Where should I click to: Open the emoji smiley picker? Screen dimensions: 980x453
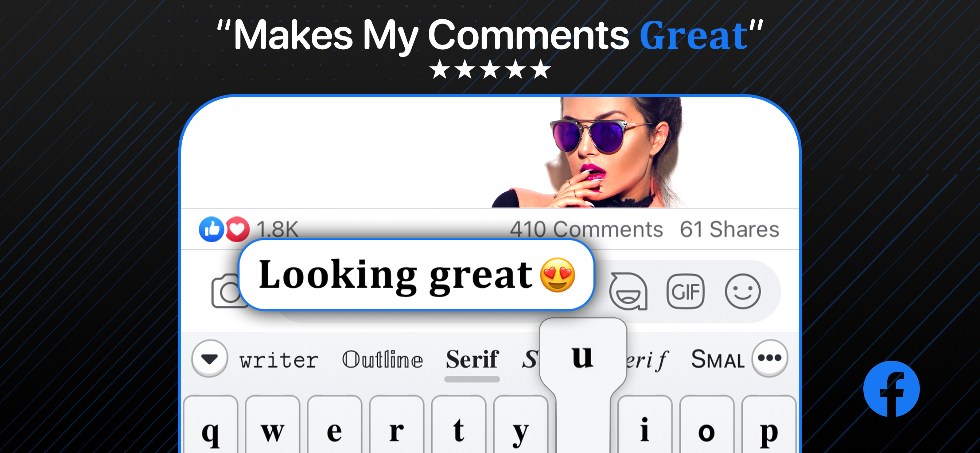click(742, 291)
